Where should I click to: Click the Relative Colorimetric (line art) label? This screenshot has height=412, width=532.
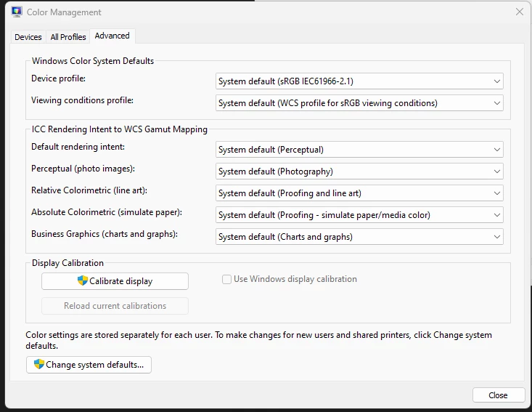pyautogui.click(x=89, y=190)
